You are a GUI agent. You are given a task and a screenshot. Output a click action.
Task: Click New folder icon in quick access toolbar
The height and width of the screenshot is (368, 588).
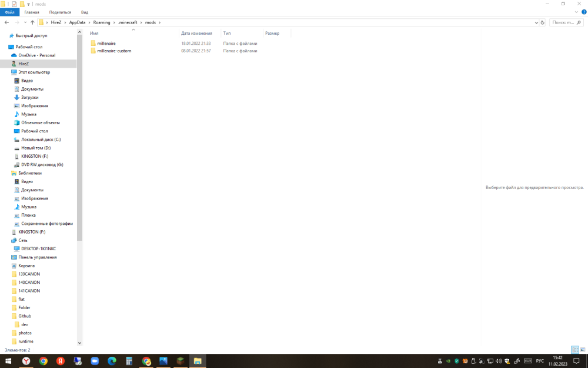pos(22,4)
